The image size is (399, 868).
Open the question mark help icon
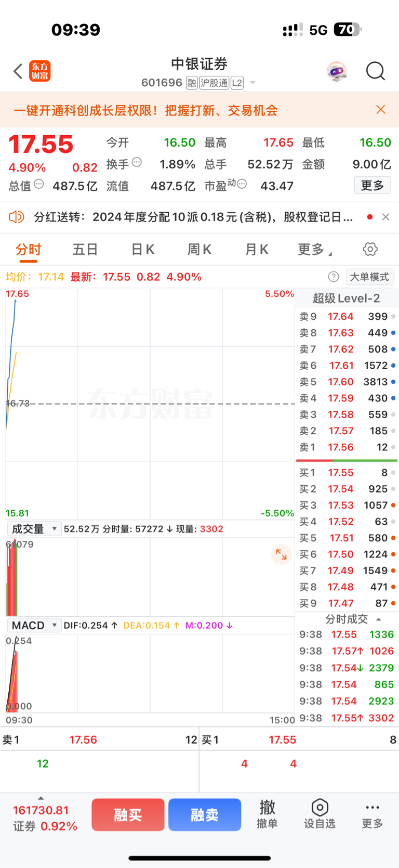[334, 277]
